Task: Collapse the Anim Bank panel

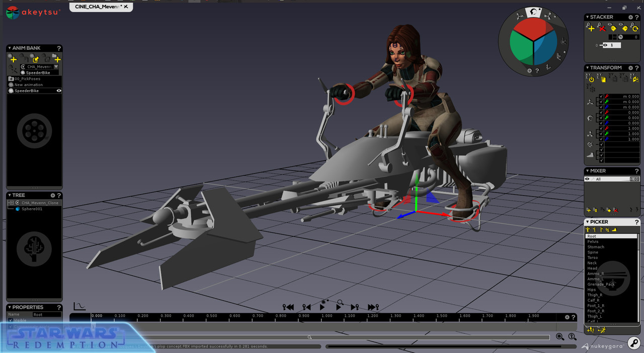Action: coord(9,48)
